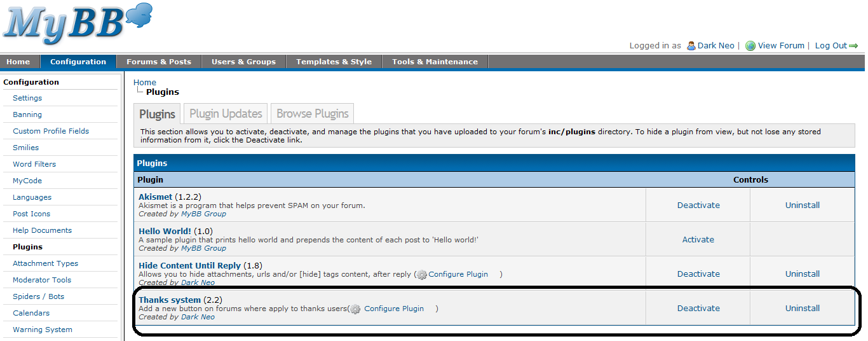Switch to the Plugins tab
This screenshot has width=868, height=341.
coord(158,114)
